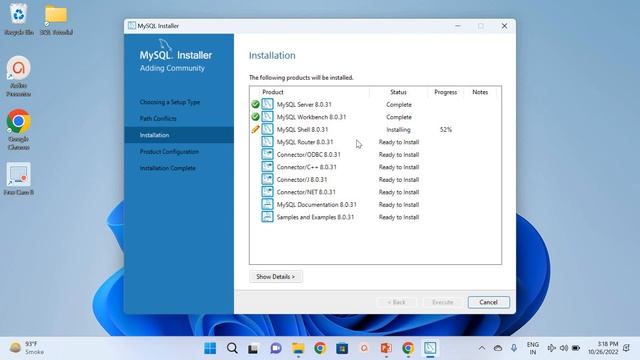Select the MySQL Documentation 8.0.31 row text

[x=317, y=204]
